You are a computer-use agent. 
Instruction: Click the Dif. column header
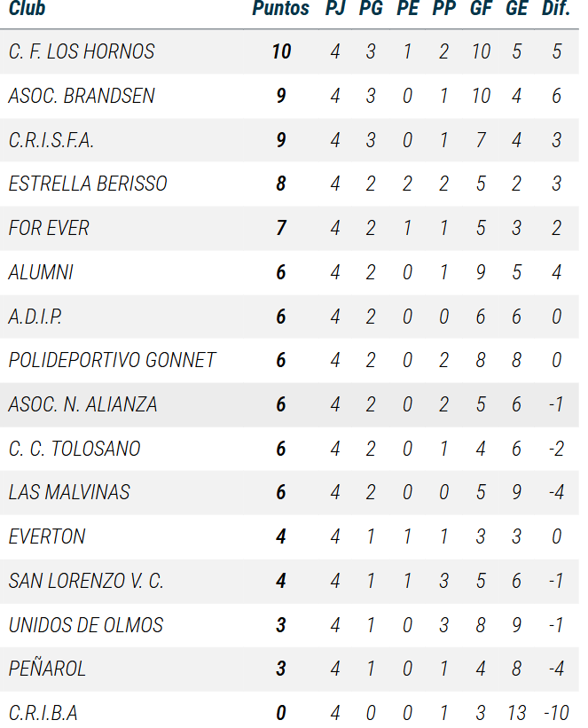click(x=555, y=10)
